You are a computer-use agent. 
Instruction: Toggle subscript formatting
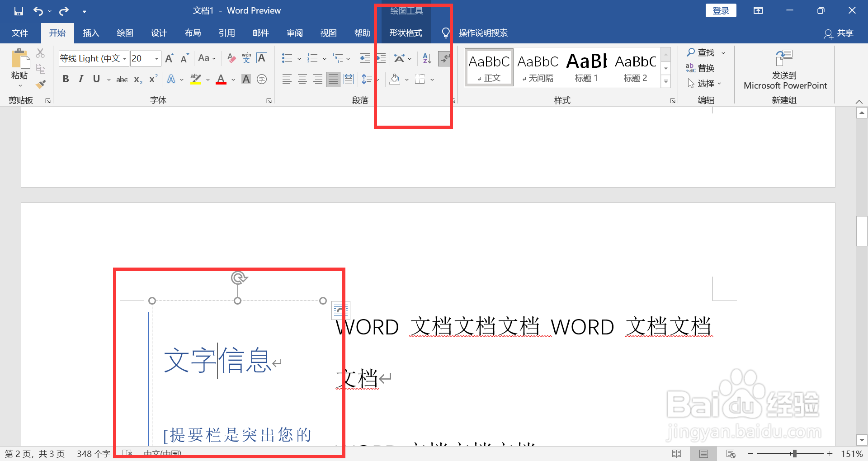pos(138,80)
